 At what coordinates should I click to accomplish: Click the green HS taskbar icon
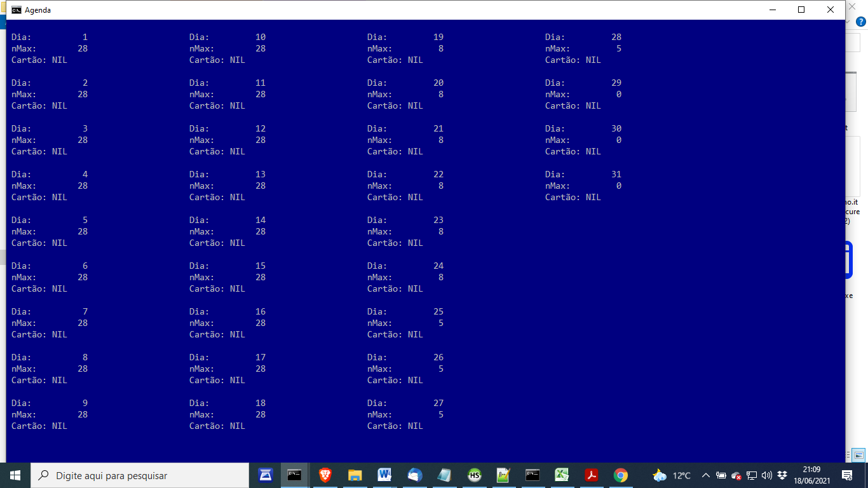(x=474, y=475)
